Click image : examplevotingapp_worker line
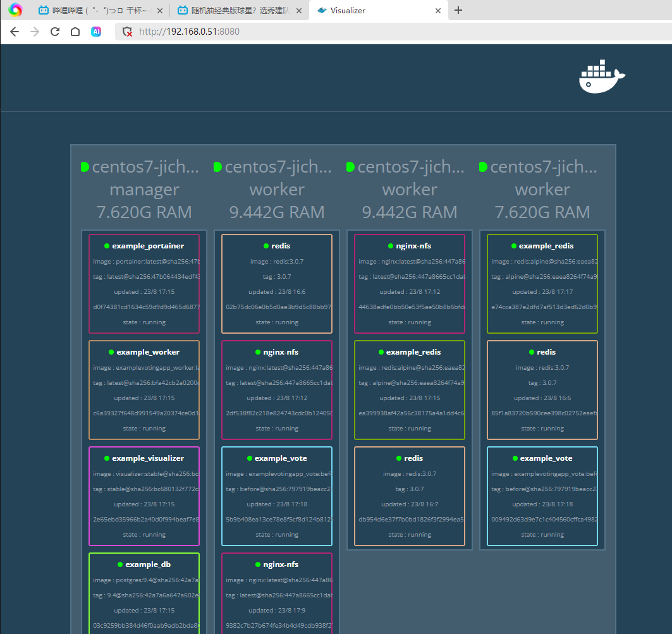The image size is (672, 634). click(x=146, y=368)
